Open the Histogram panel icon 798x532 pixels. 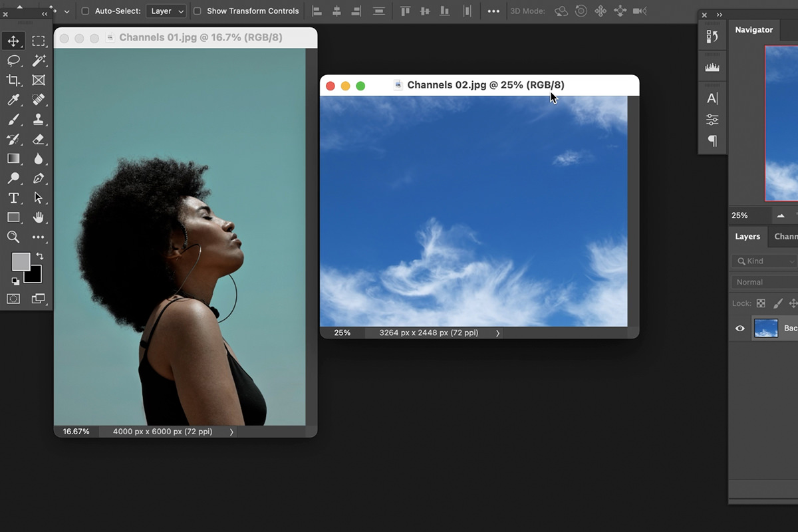coord(712,66)
